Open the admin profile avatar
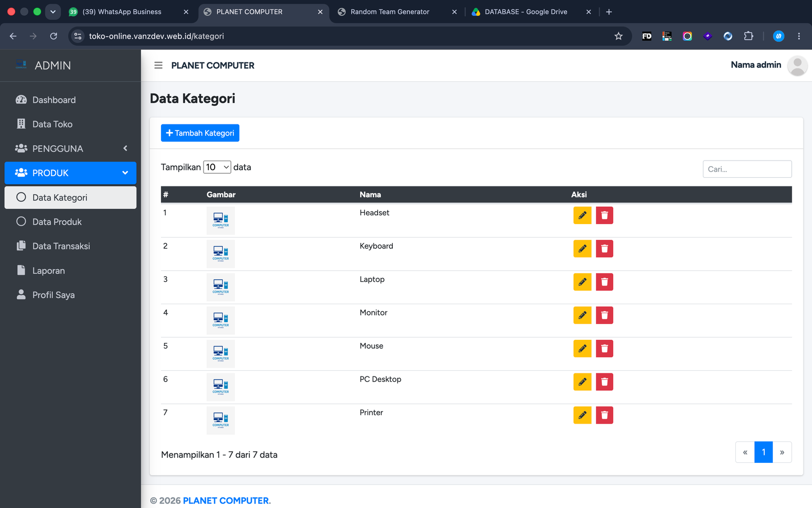This screenshot has width=812, height=508. point(797,66)
